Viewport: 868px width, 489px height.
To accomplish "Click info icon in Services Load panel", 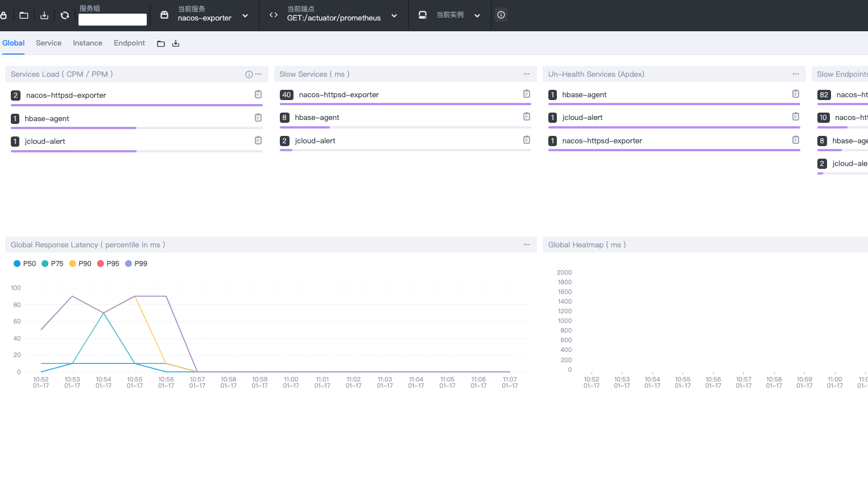I will click(x=249, y=74).
